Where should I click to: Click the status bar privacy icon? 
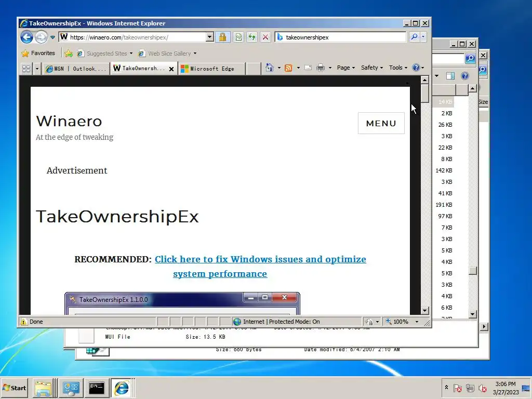372,322
